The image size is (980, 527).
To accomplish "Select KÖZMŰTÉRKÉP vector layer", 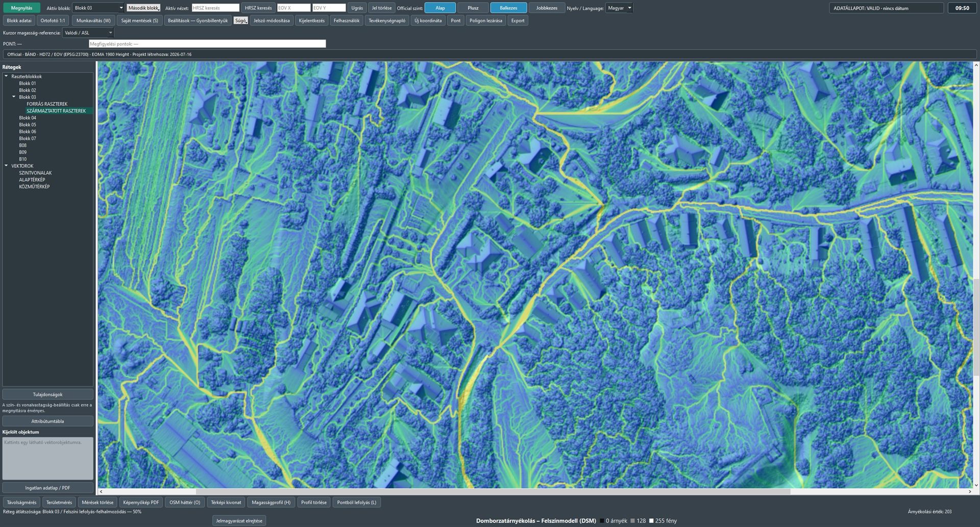I will coord(34,187).
